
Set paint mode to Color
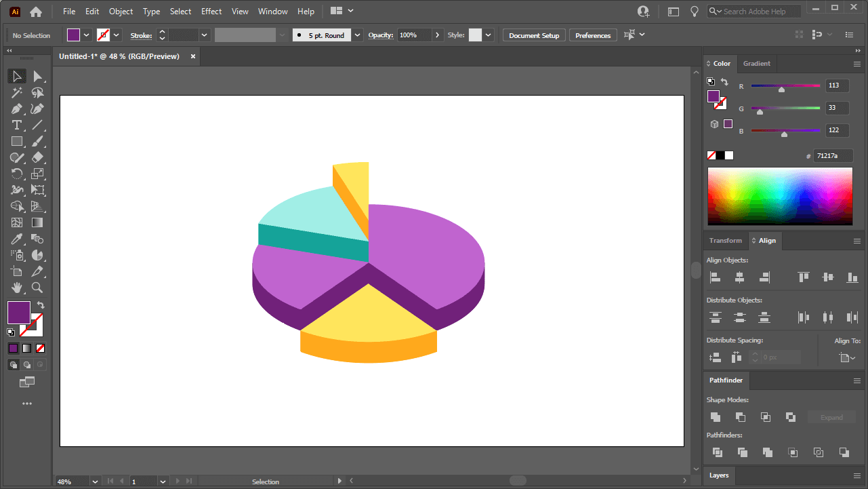tap(14, 348)
